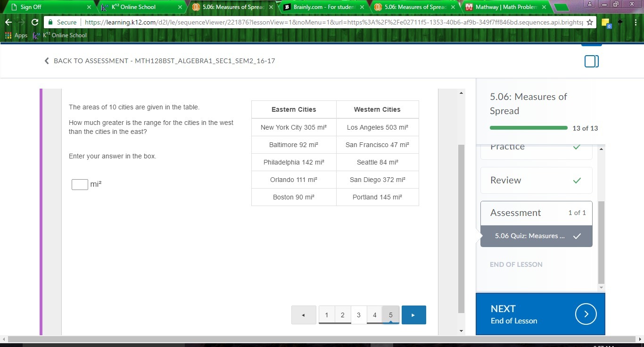This screenshot has height=347, width=644.
Task: Click Baltimore 92 mi² cell
Action: tap(294, 145)
